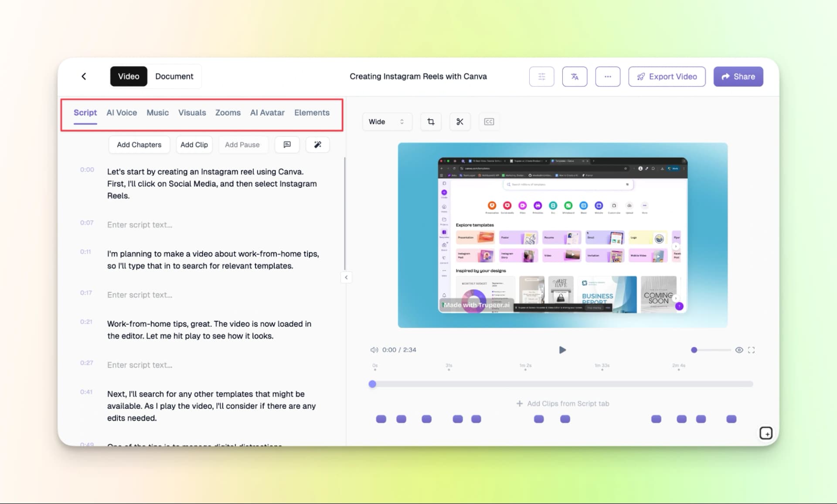
Task: Open the more options ellipsis menu
Action: [x=607, y=76]
